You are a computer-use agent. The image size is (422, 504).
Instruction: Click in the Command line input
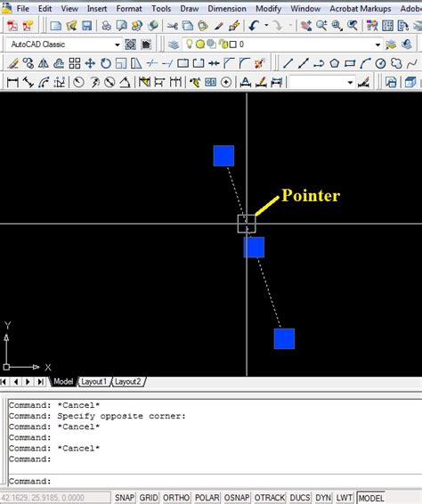[215, 481]
